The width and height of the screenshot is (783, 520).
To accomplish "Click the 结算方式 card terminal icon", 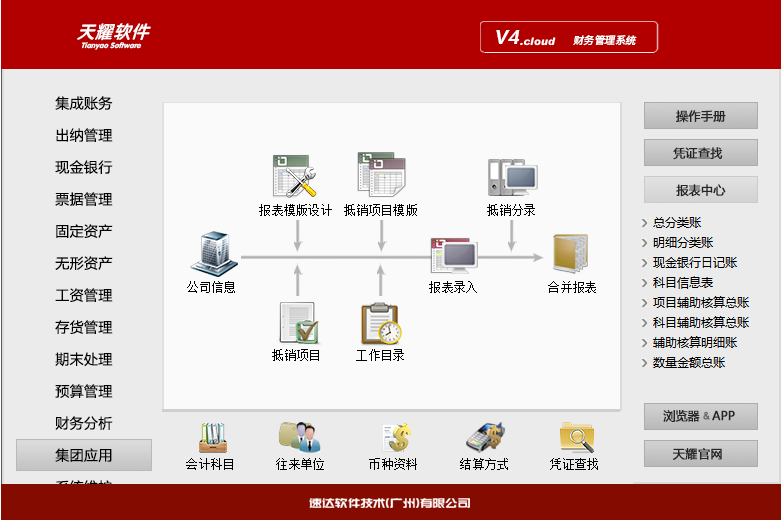I will point(485,437).
